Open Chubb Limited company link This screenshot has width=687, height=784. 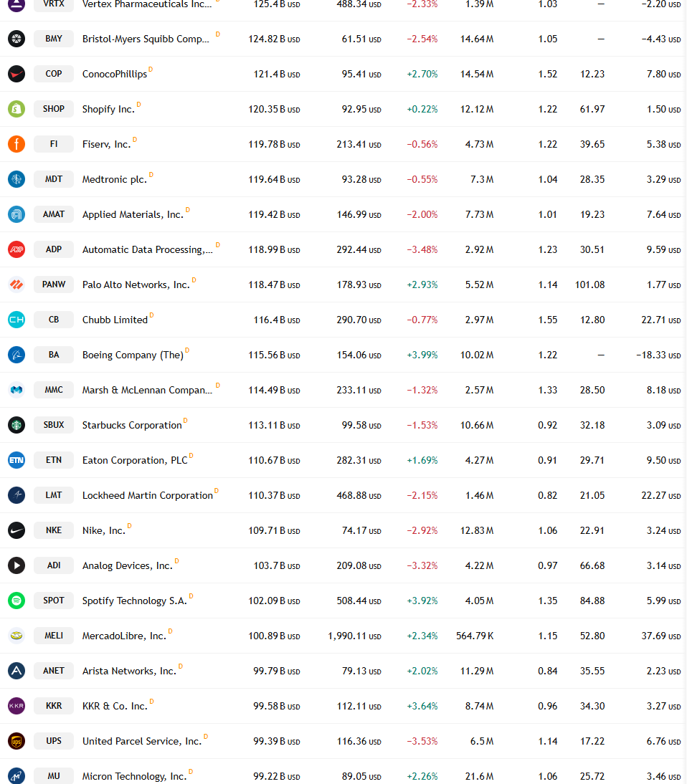coord(115,320)
